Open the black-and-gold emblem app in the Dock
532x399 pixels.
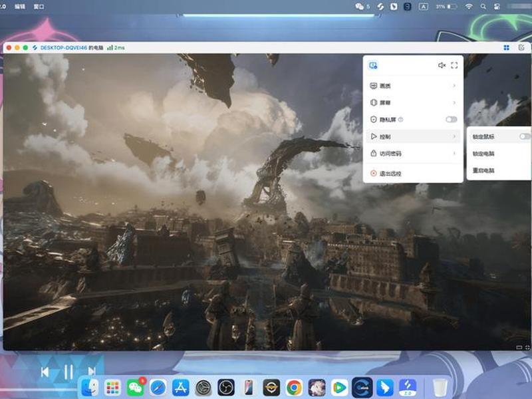click(x=271, y=388)
